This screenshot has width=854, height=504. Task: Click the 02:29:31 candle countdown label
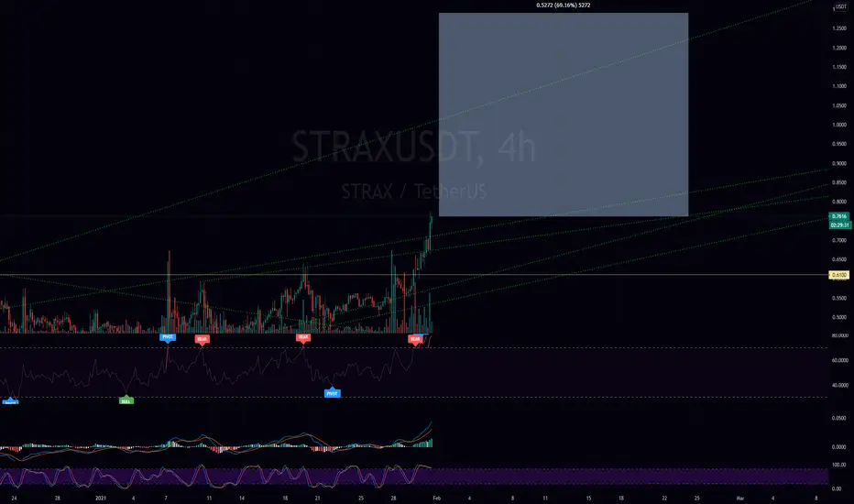839,225
